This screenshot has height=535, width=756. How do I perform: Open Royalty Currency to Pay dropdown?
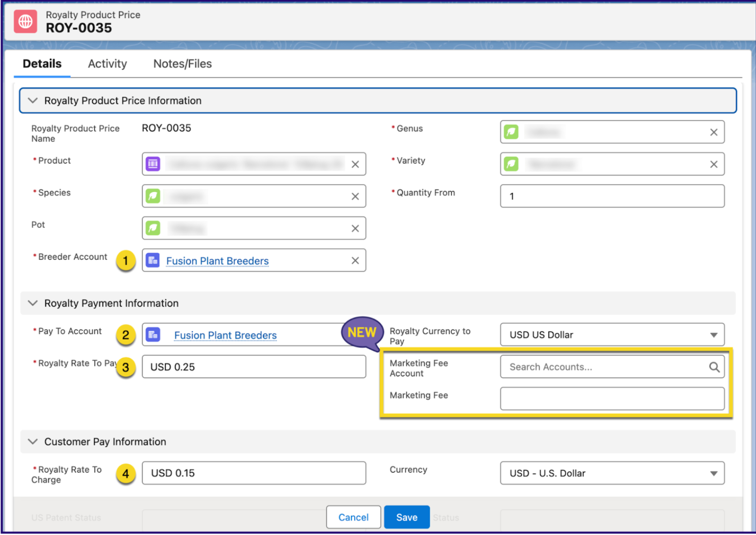pos(612,335)
